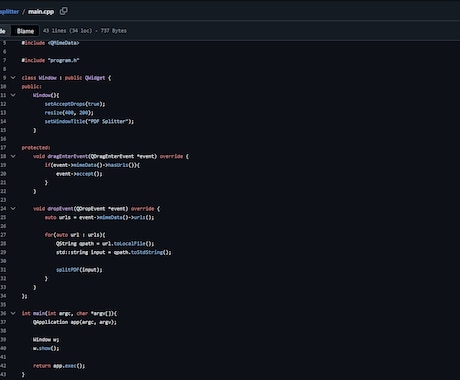Click the QString qpath = url.toLocalFile(); line
The height and width of the screenshot is (380, 460).
tap(105, 243)
